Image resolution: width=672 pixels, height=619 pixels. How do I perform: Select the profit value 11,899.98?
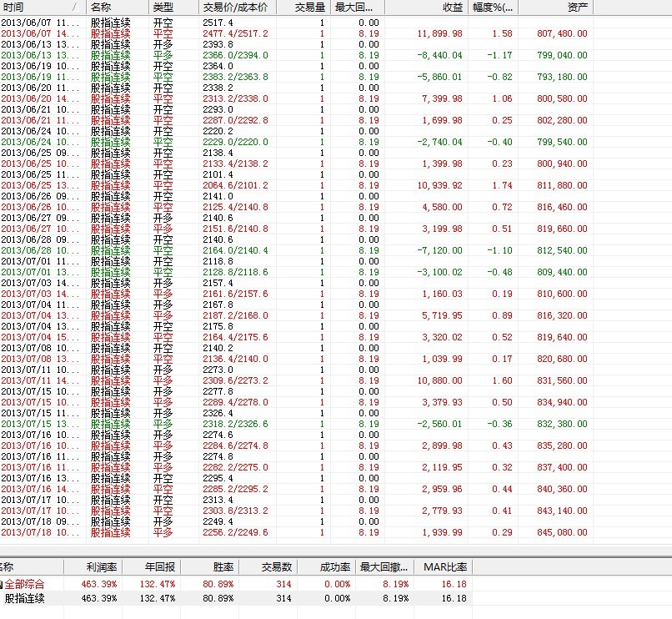click(x=439, y=33)
